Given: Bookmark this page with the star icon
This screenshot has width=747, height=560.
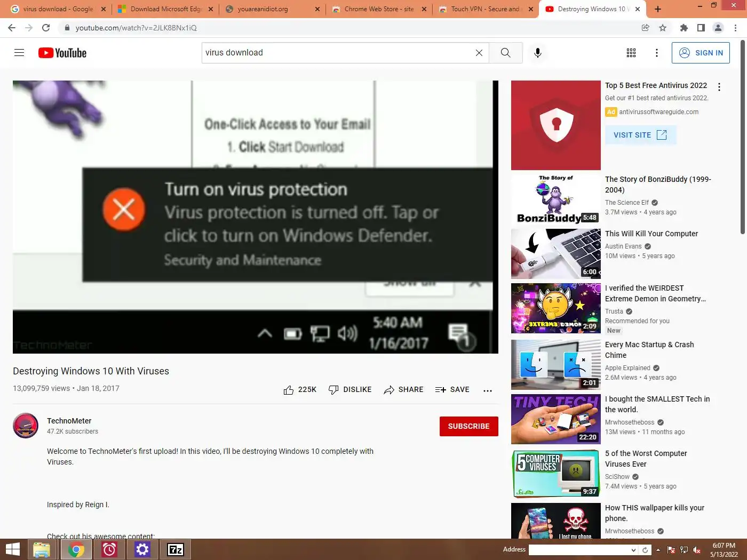Looking at the screenshot, I should tap(663, 28).
